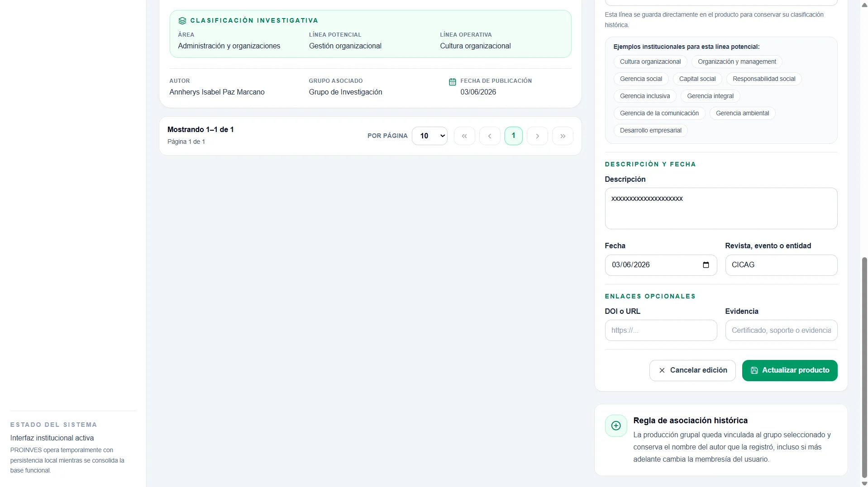This screenshot has width=868, height=487.
Task: Click the scrollbar up arrow
Action: coord(864,5)
